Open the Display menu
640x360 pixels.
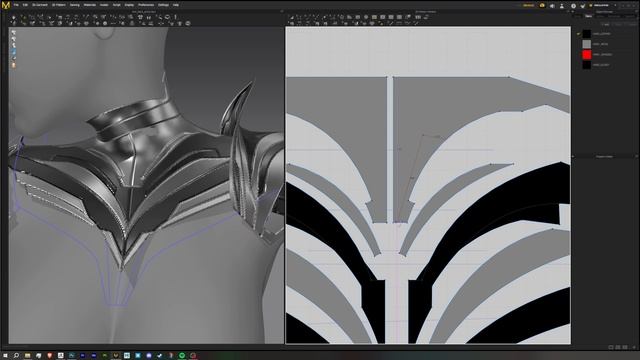[x=129, y=5]
